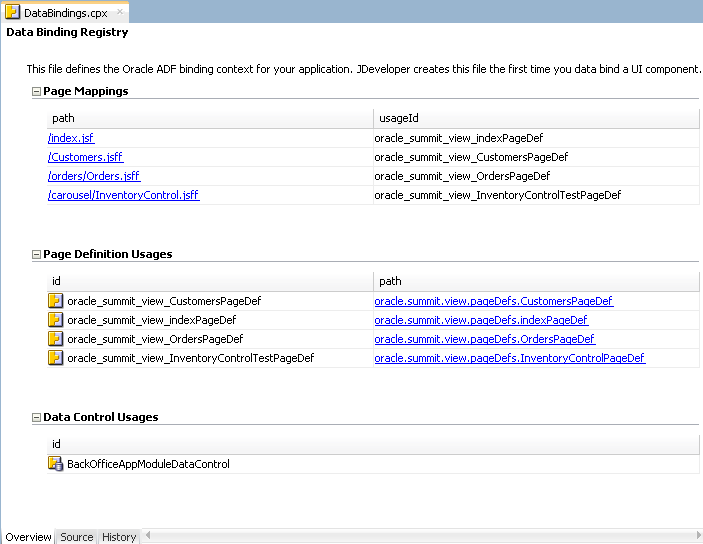703x544 pixels.
Task: Open oracle.summit.view.pageDefs.indexPageDef link
Action: click(481, 320)
